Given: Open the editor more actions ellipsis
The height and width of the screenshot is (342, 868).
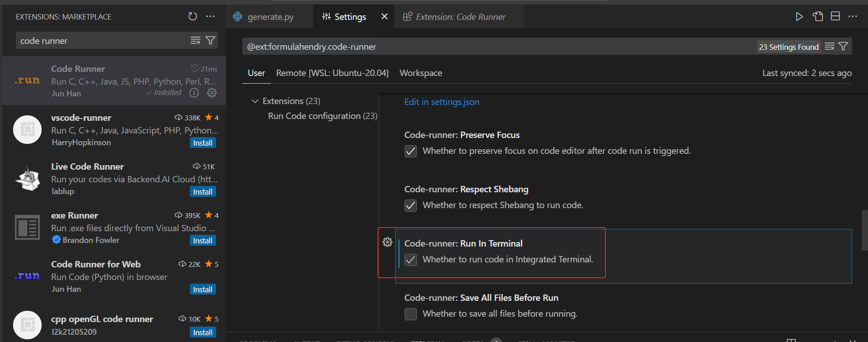Looking at the screenshot, I should click(x=853, y=16).
